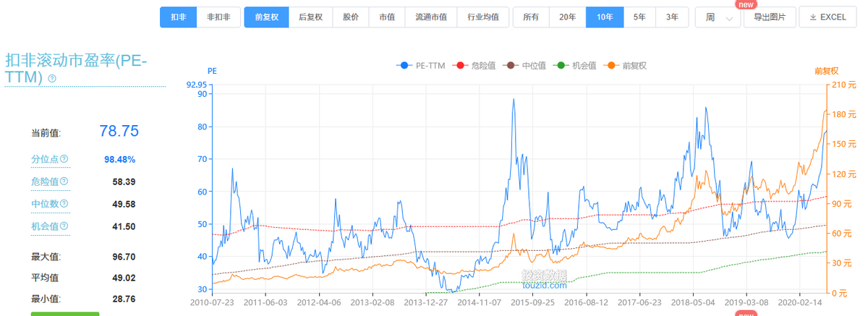Show help for 机会值 metric

(x=64, y=226)
